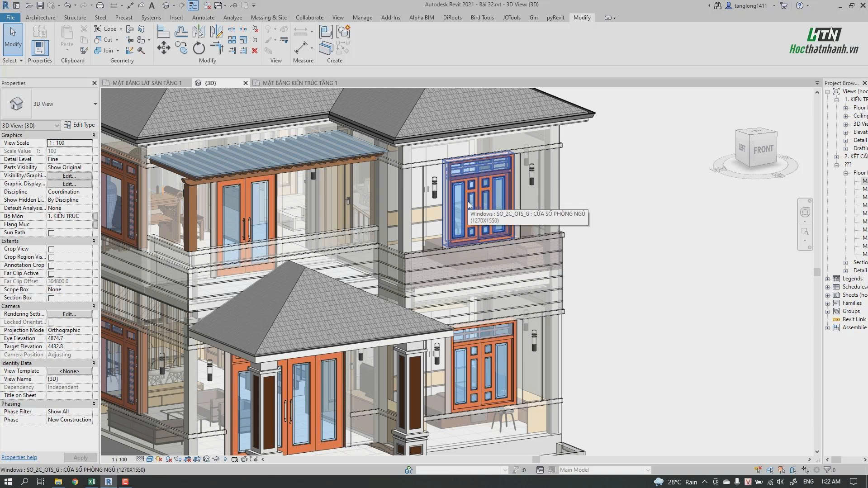Toggle the Crop View checkbox
The image size is (868, 488).
coord(51,249)
